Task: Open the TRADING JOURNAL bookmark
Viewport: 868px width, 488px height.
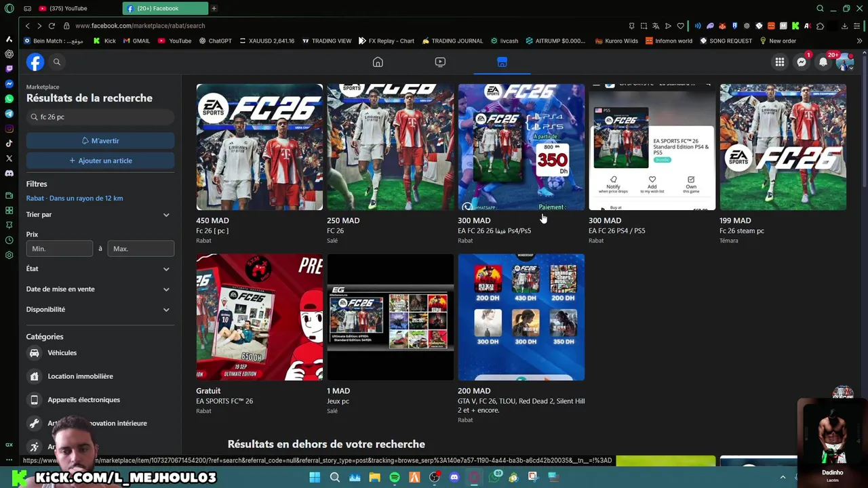Action: click(452, 41)
